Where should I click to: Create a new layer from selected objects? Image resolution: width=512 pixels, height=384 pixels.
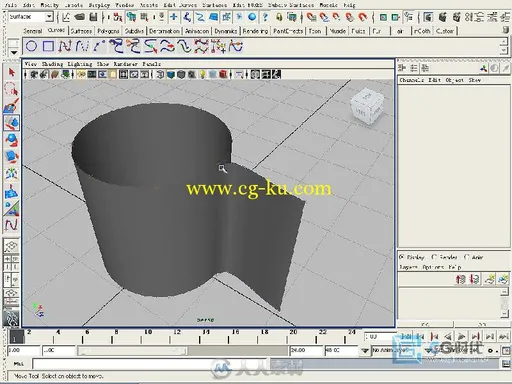[x=502, y=279]
